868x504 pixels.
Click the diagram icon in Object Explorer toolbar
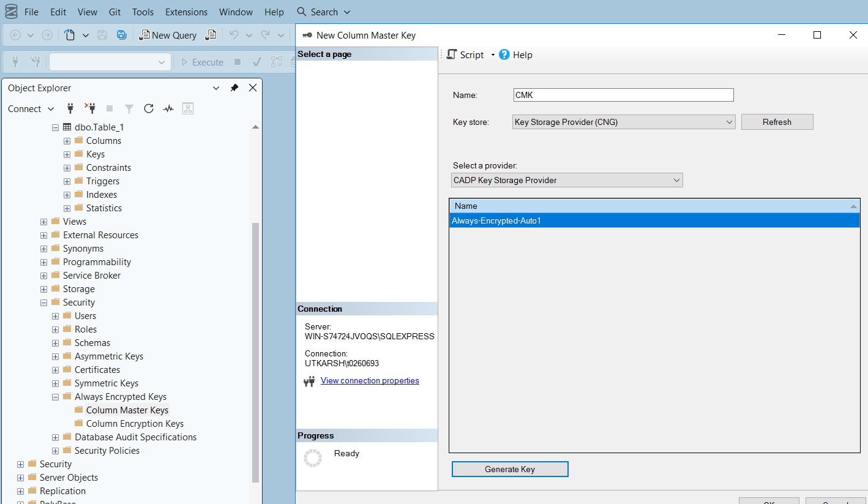pos(188,108)
